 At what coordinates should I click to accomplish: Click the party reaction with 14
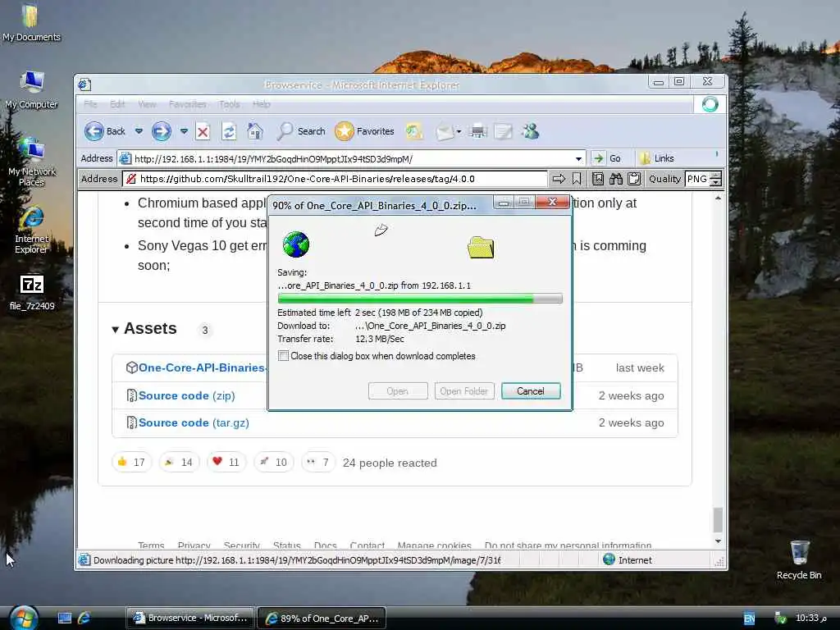179,462
